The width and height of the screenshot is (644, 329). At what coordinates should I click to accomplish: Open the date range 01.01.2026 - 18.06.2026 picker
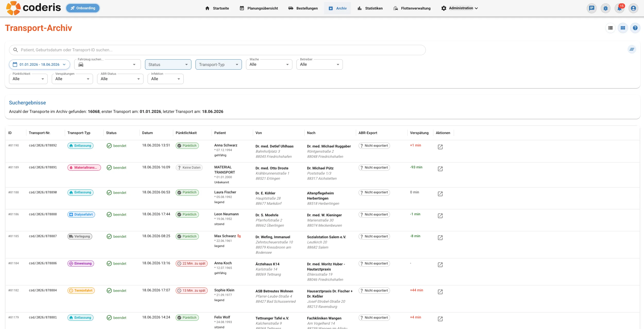coord(39,64)
